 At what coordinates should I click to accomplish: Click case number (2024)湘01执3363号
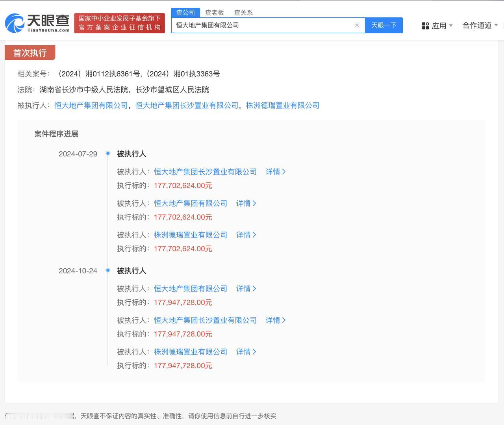(x=183, y=74)
